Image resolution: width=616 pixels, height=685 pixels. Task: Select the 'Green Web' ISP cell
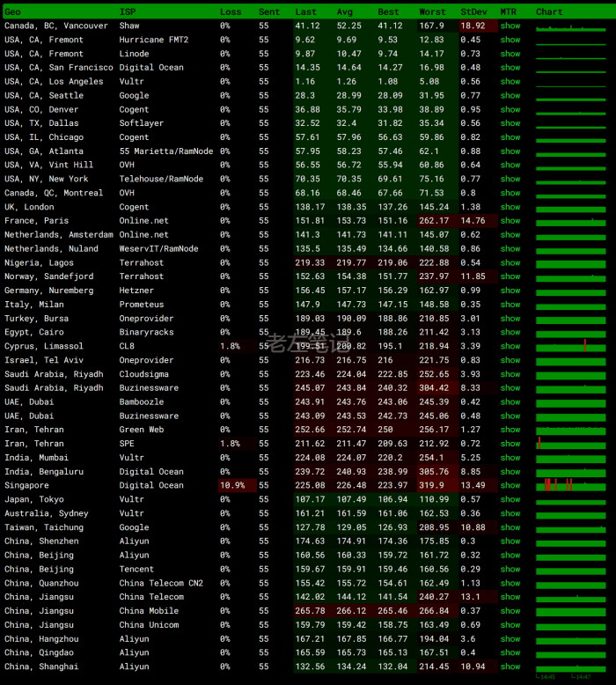(142, 430)
